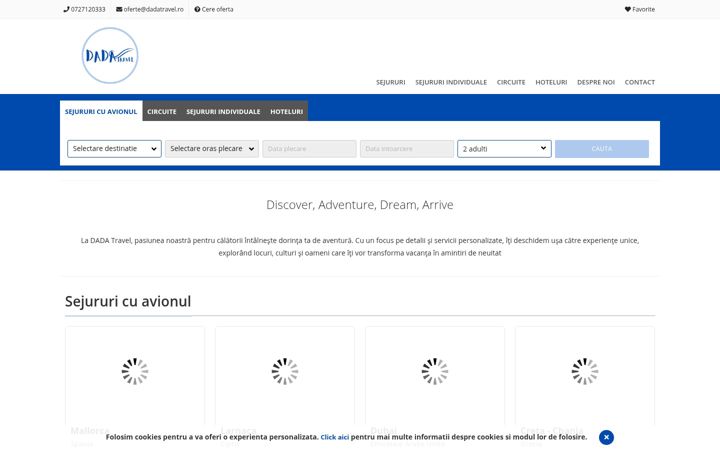
Task: Open the DADA Travel logo homepage
Action: pos(110,56)
